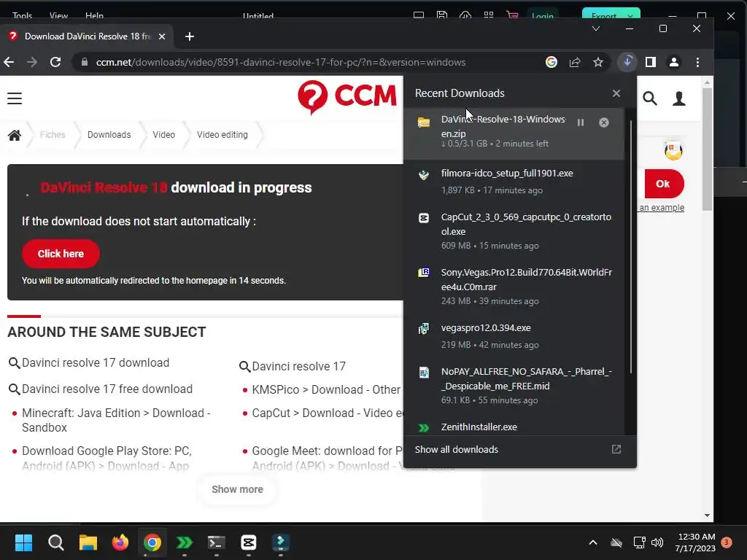Open Export dropdown in background editor window
Screen dimensions: 747x560
630,16
